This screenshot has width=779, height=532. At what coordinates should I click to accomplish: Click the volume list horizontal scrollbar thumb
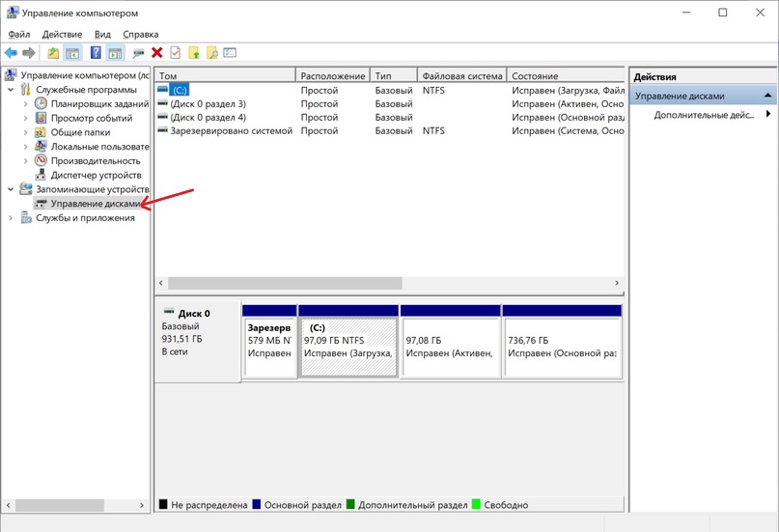point(285,283)
